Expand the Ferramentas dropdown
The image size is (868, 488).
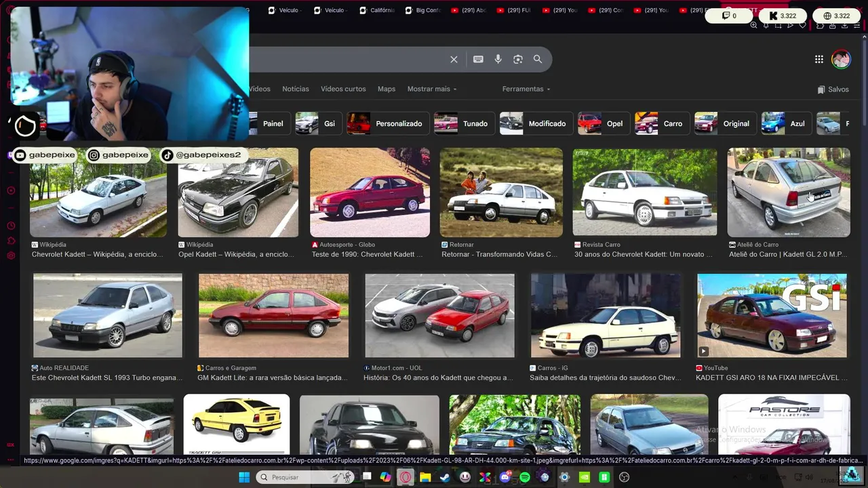click(x=526, y=89)
